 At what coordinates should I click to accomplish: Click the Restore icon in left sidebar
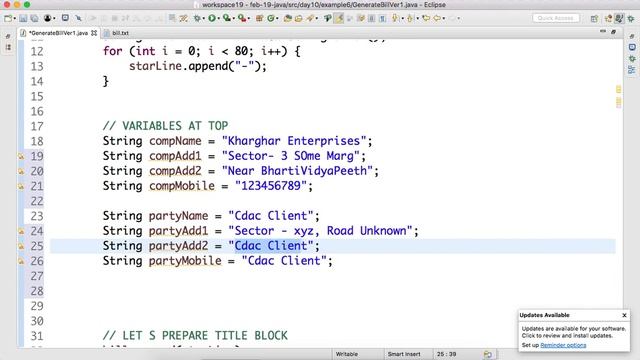[x=8, y=36]
